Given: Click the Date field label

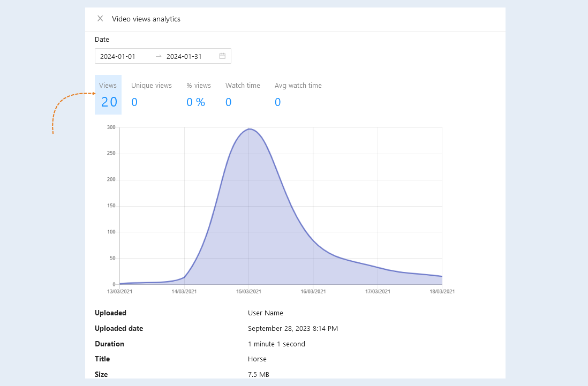Looking at the screenshot, I should pos(102,40).
